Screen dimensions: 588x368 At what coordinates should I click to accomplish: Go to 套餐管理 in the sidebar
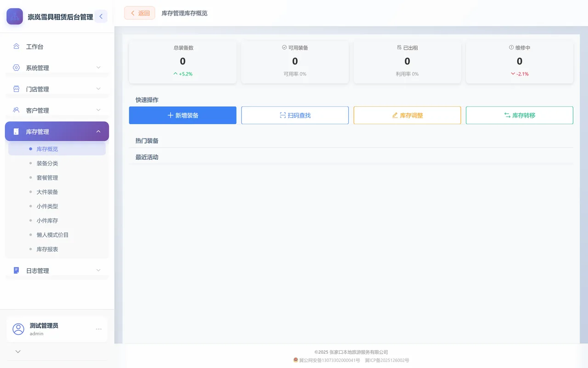coord(57,178)
